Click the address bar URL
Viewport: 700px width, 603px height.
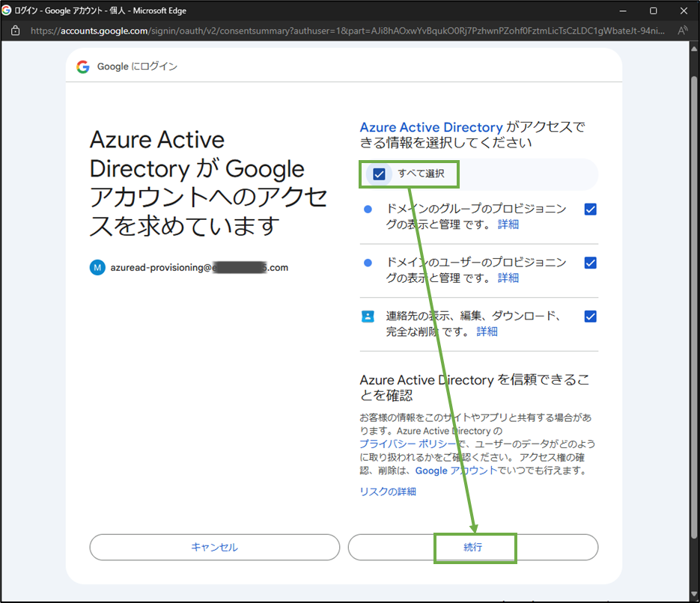point(347,31)
